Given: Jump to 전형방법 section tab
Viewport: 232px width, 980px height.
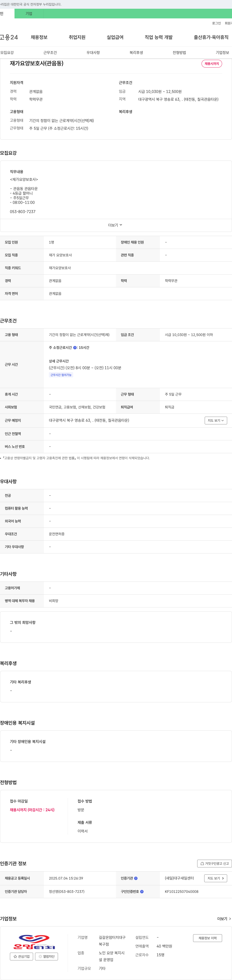Looking at the screenshot, I should point(179,53).
